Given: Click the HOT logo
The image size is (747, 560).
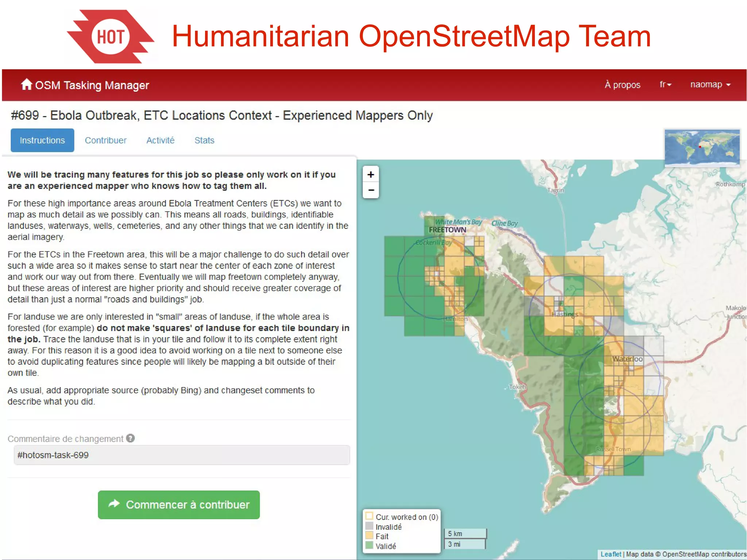Looking at the screenshot, I should point(111,36).
